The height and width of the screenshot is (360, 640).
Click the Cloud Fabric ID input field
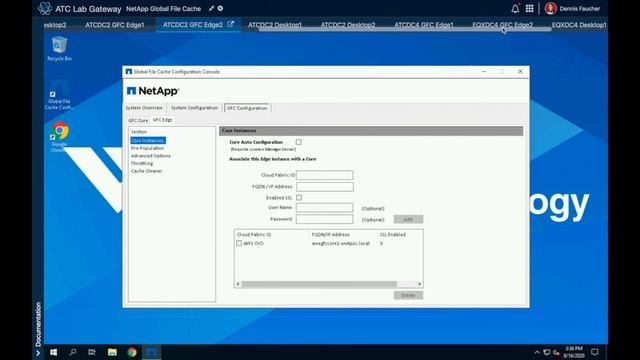(x=324, y=175)
